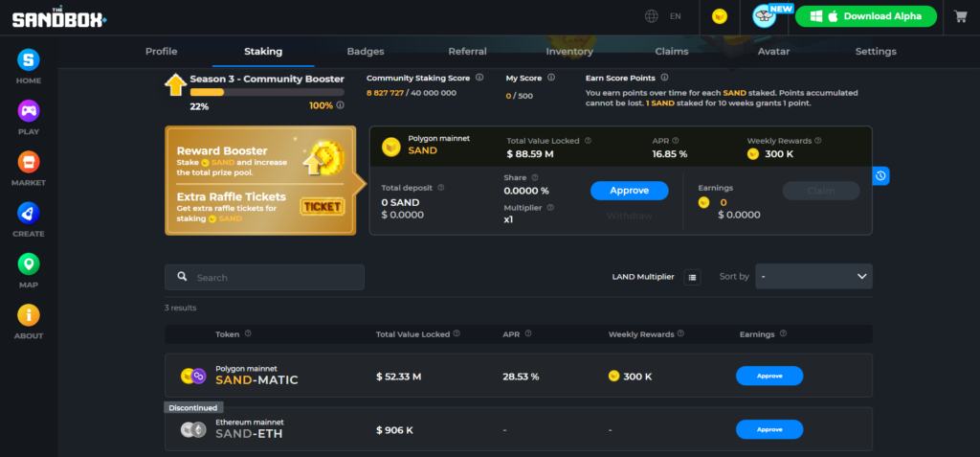Click the SAND-ETH token name
Image resolution: width=980 pixels, height=457 pixels.
[249, 433]
